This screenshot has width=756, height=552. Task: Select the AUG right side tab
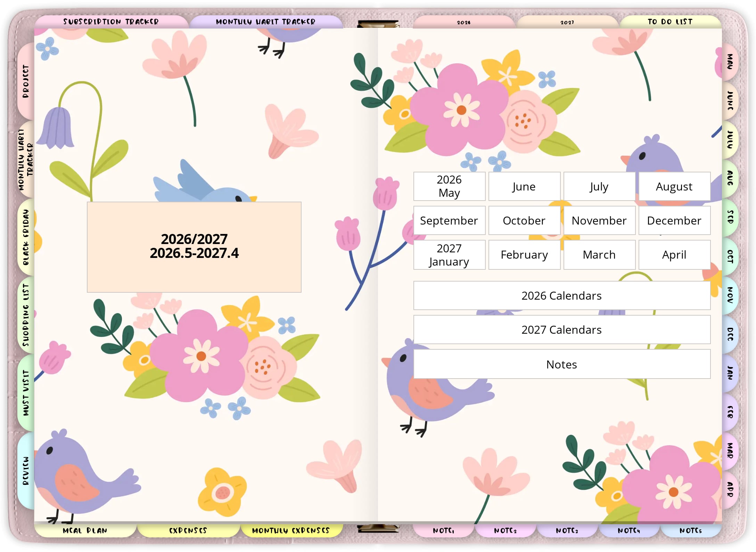pyautogui.click(x=730, y=178)
